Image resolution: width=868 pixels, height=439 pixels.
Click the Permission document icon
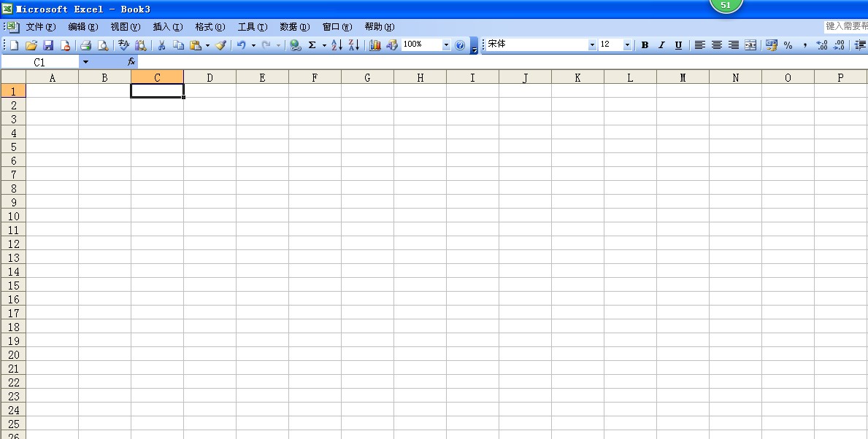(65, 45)
